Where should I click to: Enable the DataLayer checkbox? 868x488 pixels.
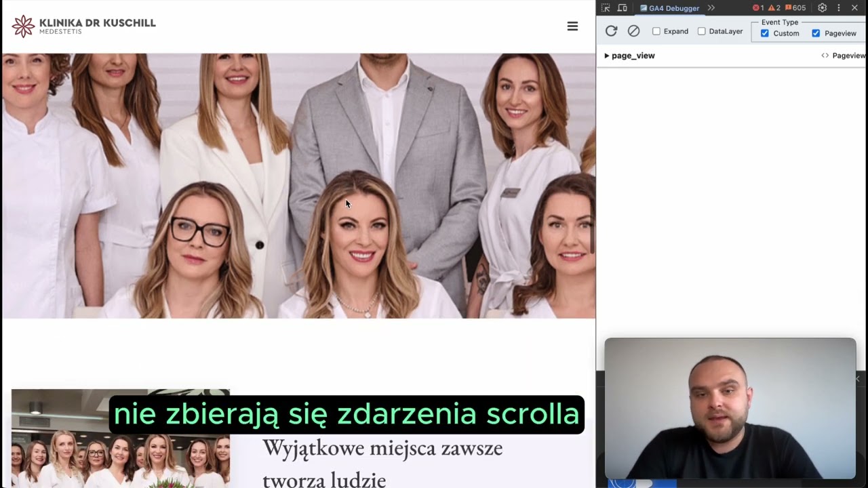pyautogui.click(x=701, y=31)
